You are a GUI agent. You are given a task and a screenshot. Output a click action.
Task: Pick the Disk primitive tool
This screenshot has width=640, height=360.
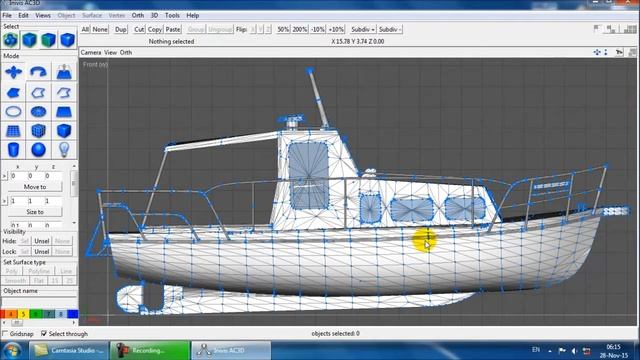click(38, 111)
